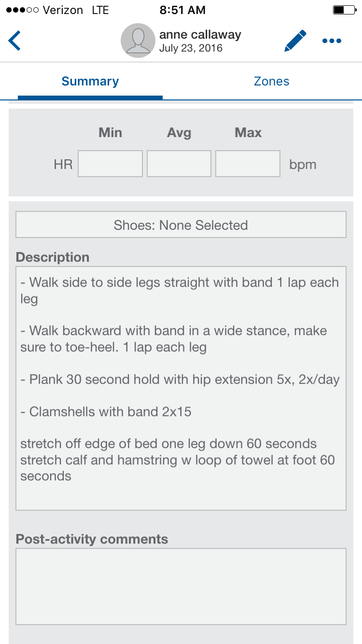362x644 pixels.
Task: Tap the anne callaway name
Action: [200, 35]
